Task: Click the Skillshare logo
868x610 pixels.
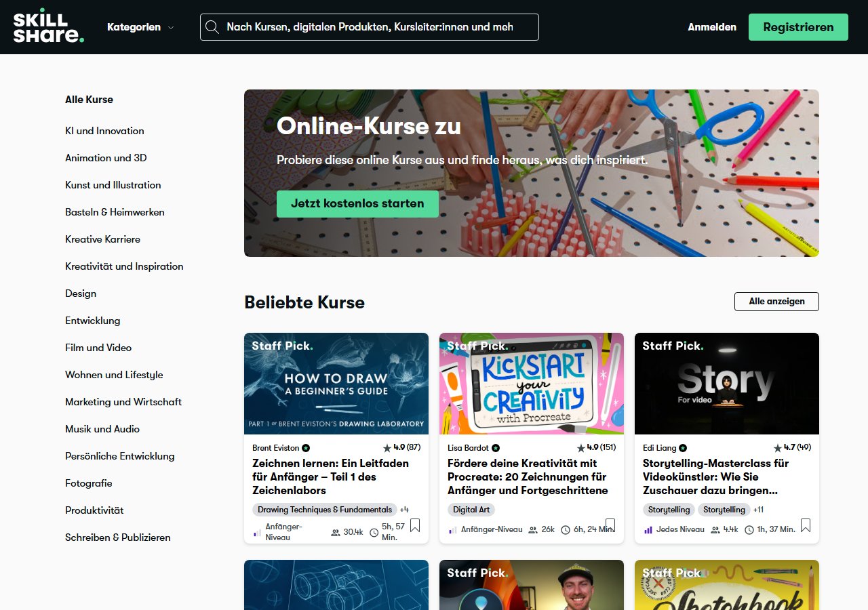Action: pyautogui.click(x=48, y=26)
